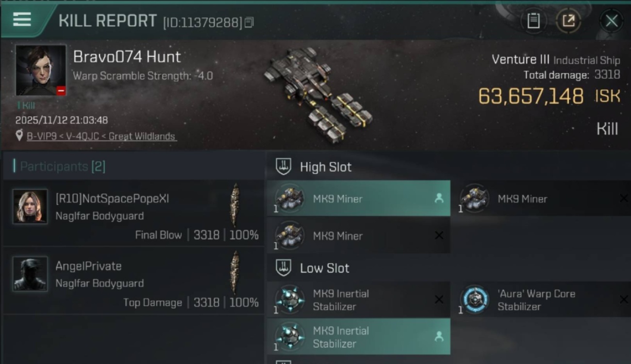The width and height of the screenshot is (631, 364).
Task: Click the clipboard notes icon
Action: click(533, 21)
